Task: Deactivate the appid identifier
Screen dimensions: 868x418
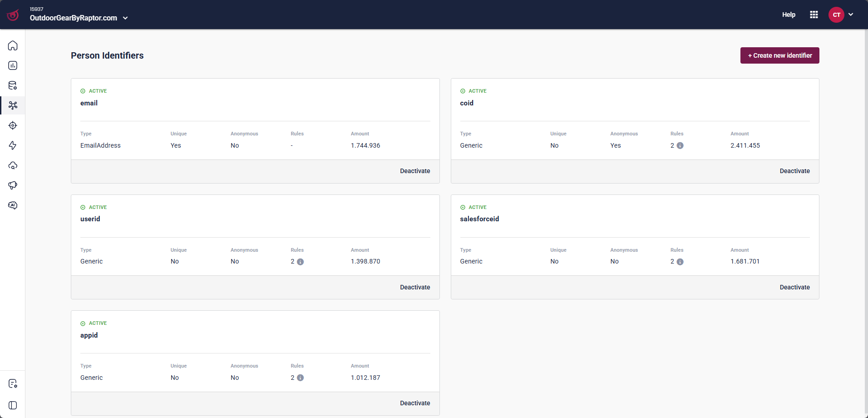Action: pos(415,403)
